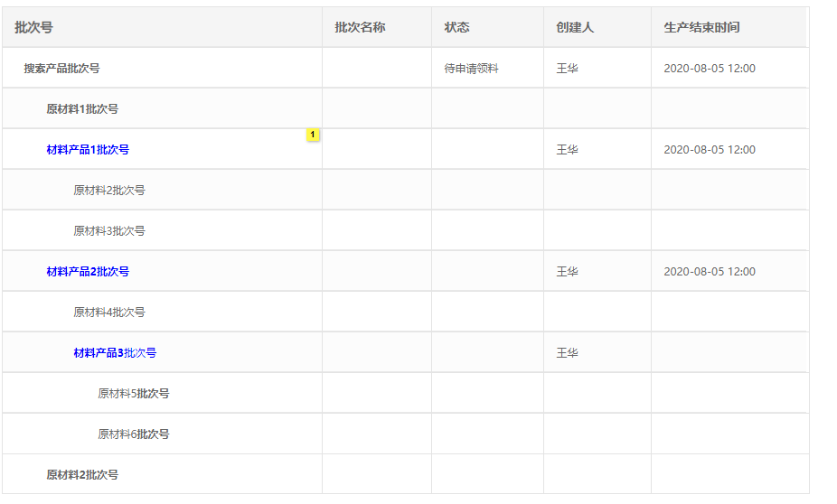This screenshot has width=837, height=504.
Task: Click 王华 in the 材料产品3批次号 row
Action: coord(567,353)
